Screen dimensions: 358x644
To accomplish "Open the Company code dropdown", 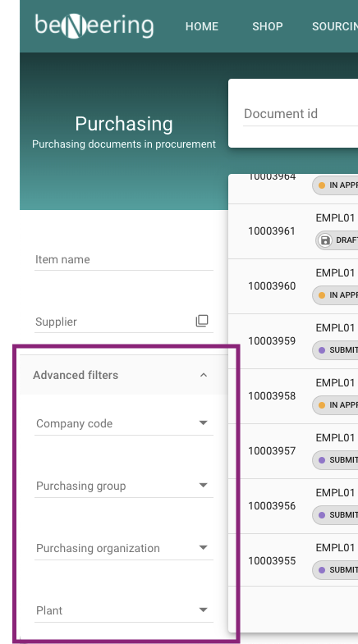I will point(124,423).
